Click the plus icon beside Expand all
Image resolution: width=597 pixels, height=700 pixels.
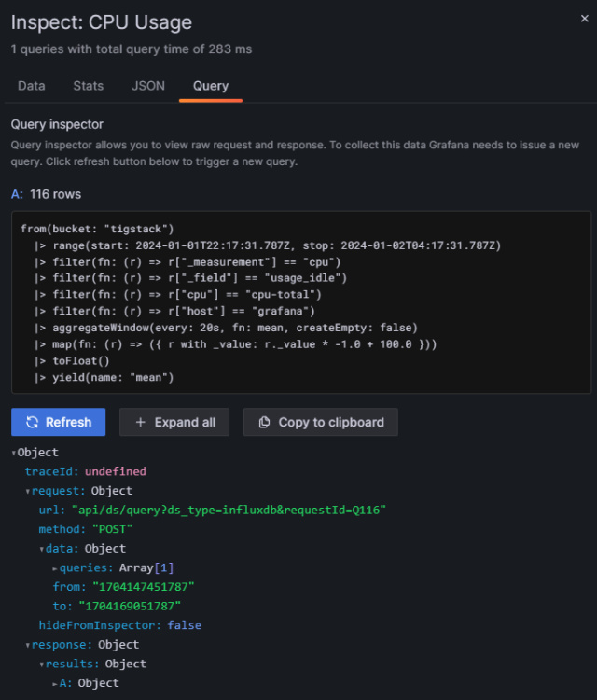[x=140, y=422]
